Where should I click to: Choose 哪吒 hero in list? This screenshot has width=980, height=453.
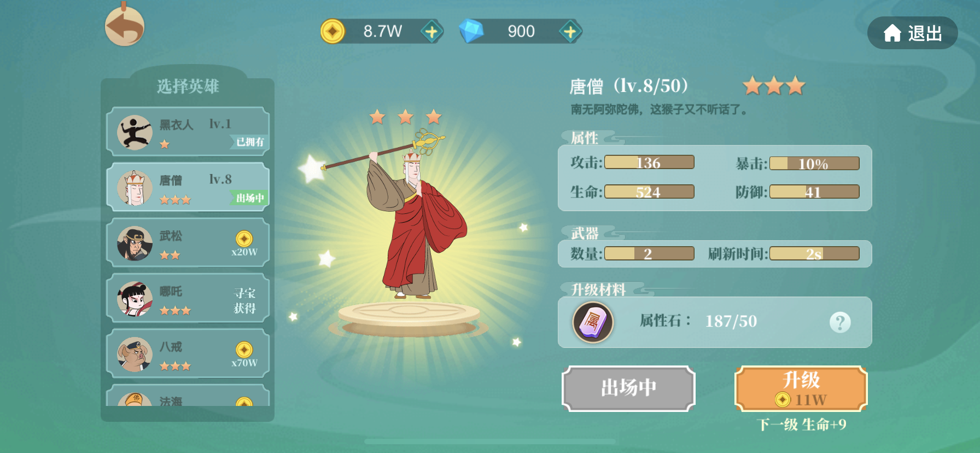(x=188, y=298)
